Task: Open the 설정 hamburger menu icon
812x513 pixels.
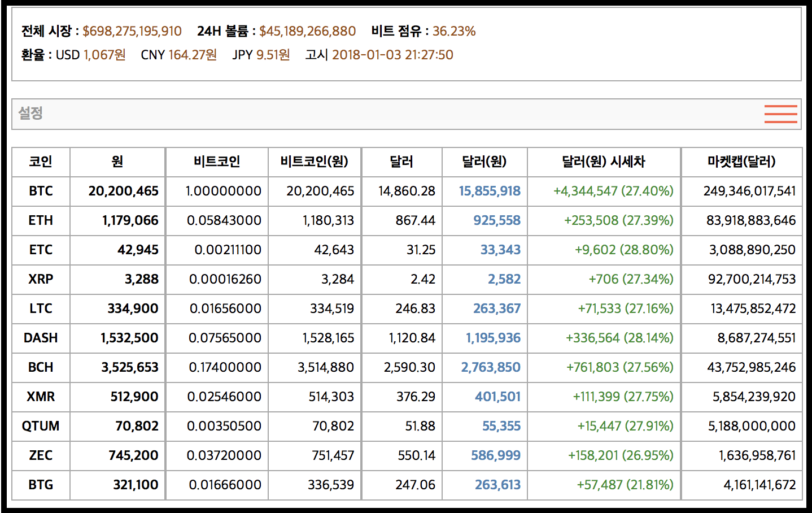Action: tap(781, 114)
